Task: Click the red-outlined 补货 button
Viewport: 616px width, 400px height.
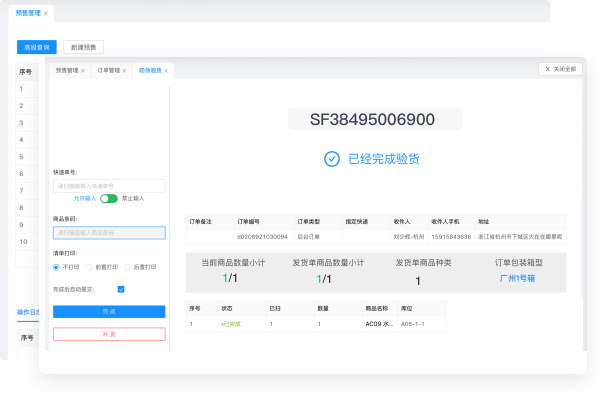Action: [109, 334]
